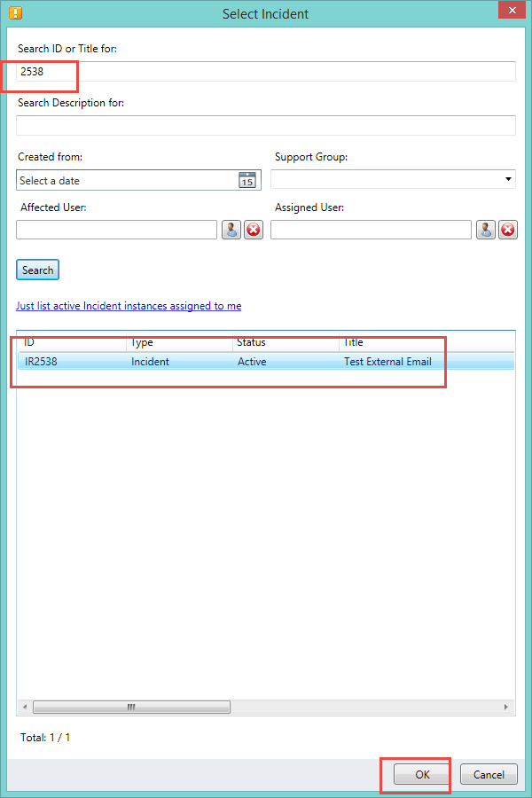532x798 pixels.
Task: Sort results by Type column header
Action: (179, 342)
